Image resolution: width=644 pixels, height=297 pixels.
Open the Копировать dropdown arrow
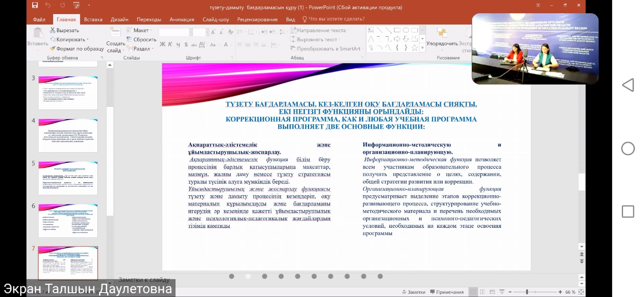coord(88,39)
